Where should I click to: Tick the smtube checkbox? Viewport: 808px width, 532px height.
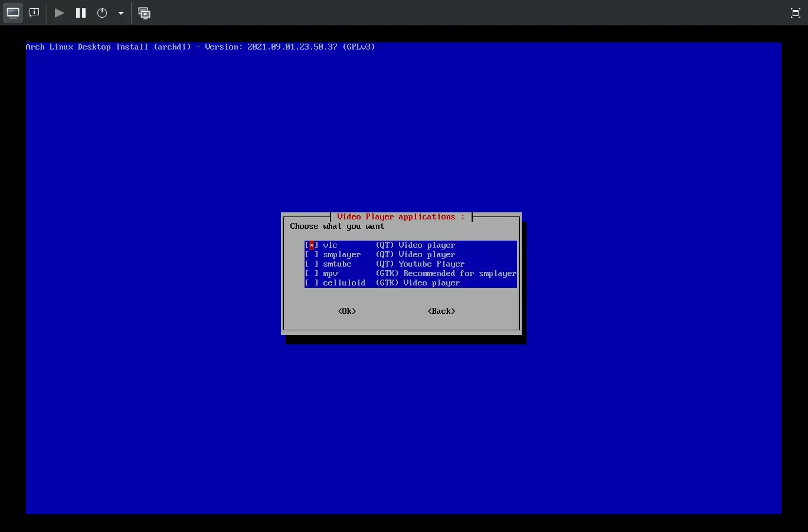coord(312,264)
